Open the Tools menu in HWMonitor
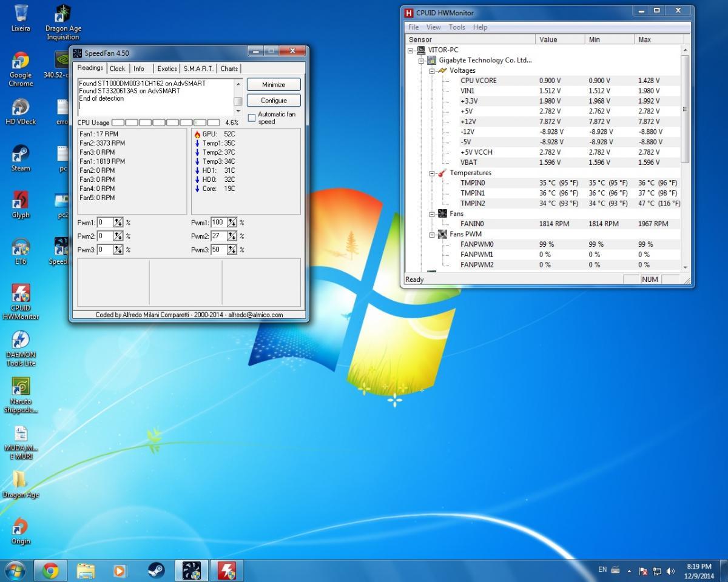Screen dimensions: 728x582 point(457,27)
